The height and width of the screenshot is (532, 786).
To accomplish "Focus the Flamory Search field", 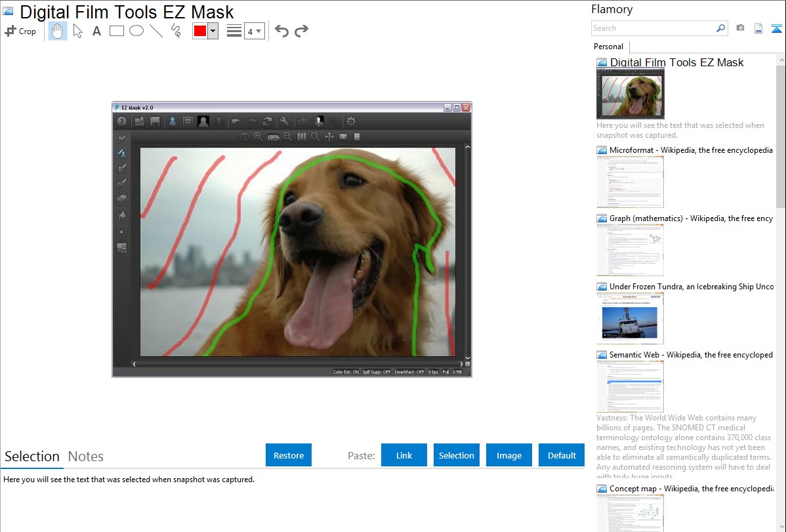I will (x=653, y=28).
